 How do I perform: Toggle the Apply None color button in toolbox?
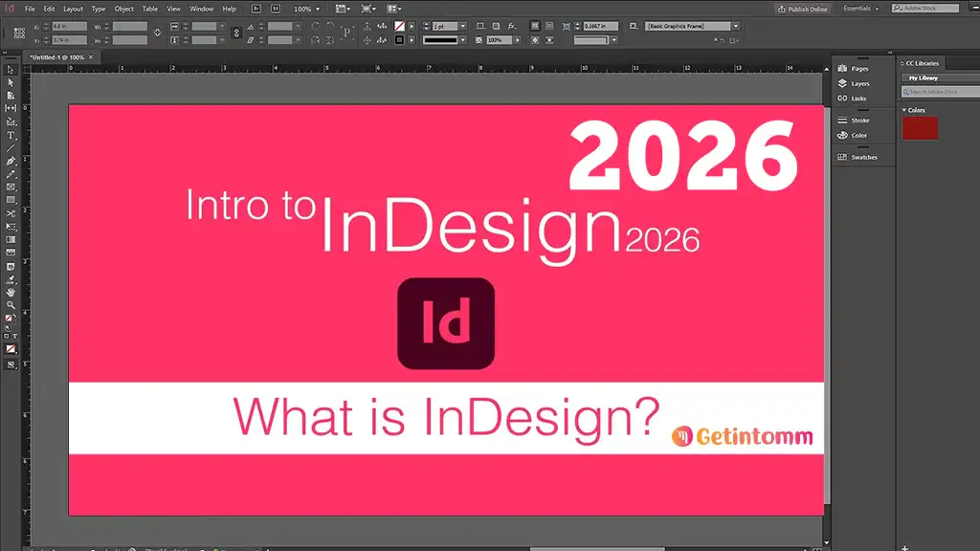11,349
